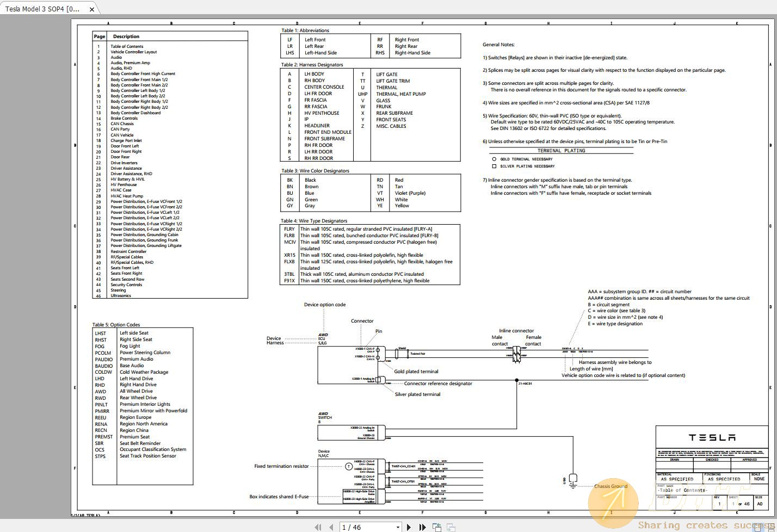Click 'Chassis Ground' label

(610, 486)
